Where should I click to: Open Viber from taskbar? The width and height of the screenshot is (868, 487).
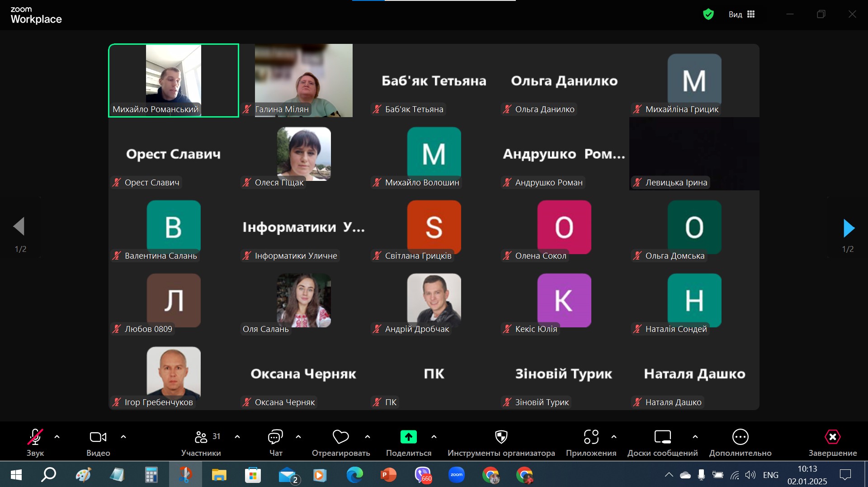(x=423, y=475)
